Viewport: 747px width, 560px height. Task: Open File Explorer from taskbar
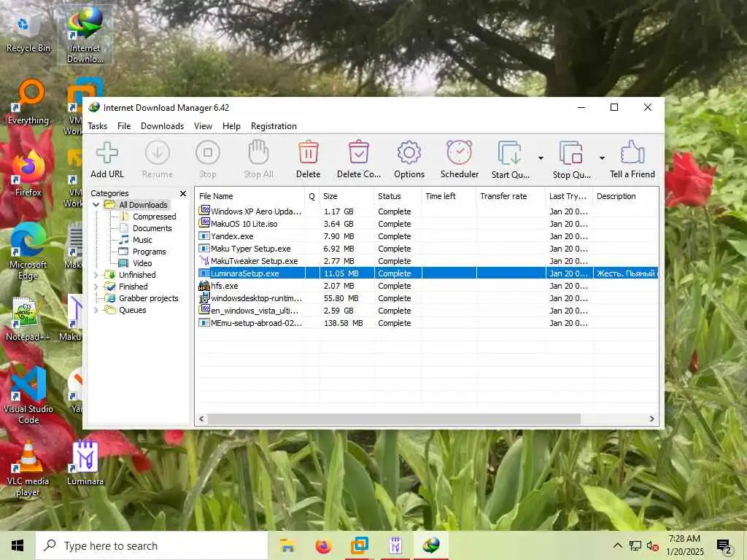[x=287, y=545]
